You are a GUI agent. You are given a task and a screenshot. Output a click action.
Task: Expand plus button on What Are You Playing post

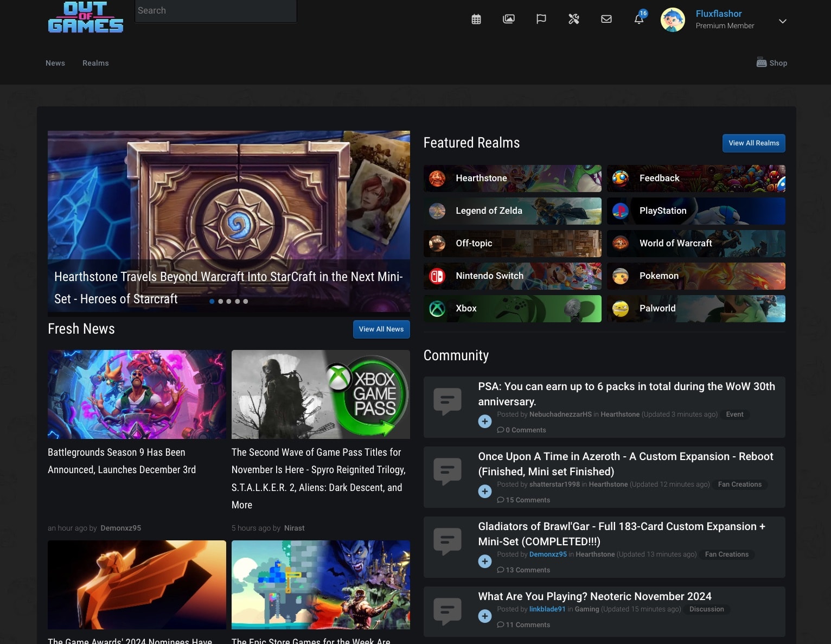tap(485, 616)
